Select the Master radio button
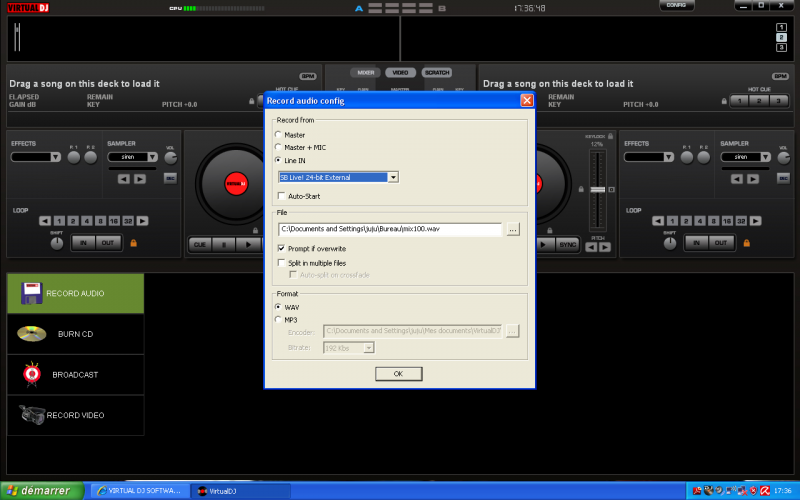 point(279,135)
